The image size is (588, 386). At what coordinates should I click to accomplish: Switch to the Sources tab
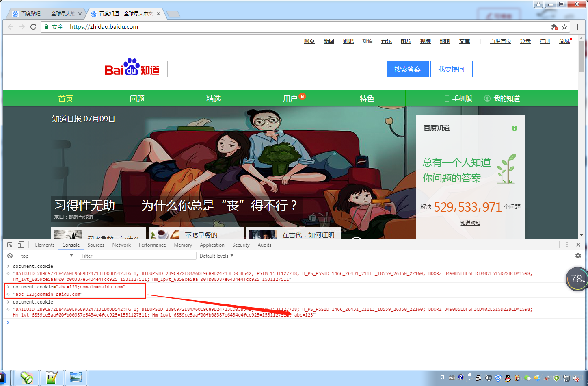pyautogui.click(x=96, y=245)
